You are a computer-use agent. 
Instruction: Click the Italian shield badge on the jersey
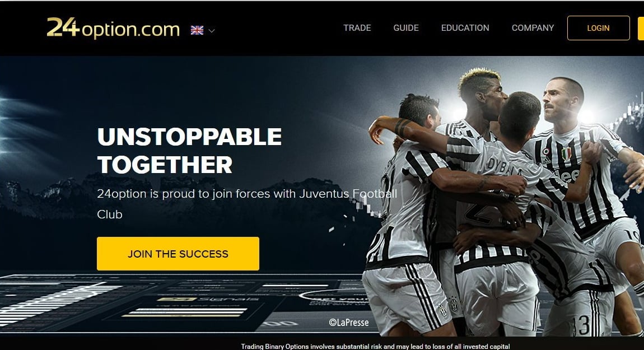[x=566, y=154]
